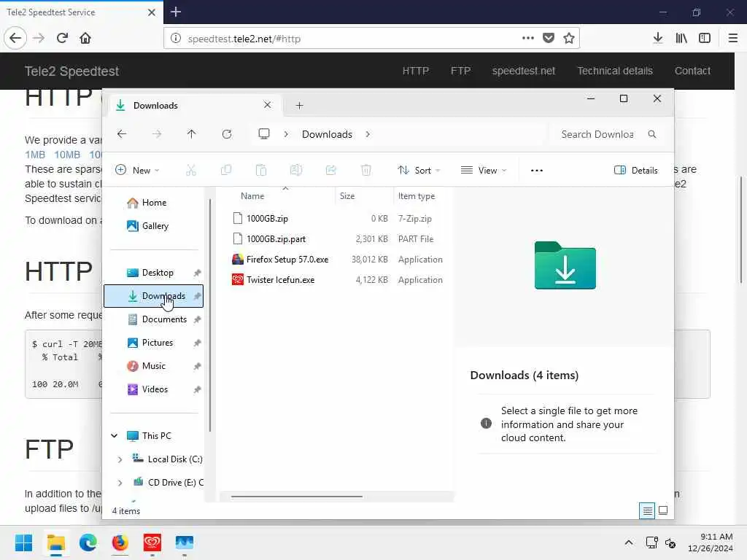Screen dimensions: 747x560
Task: Click the search magnifier icon in Explorer
Action: pos(652,134)
